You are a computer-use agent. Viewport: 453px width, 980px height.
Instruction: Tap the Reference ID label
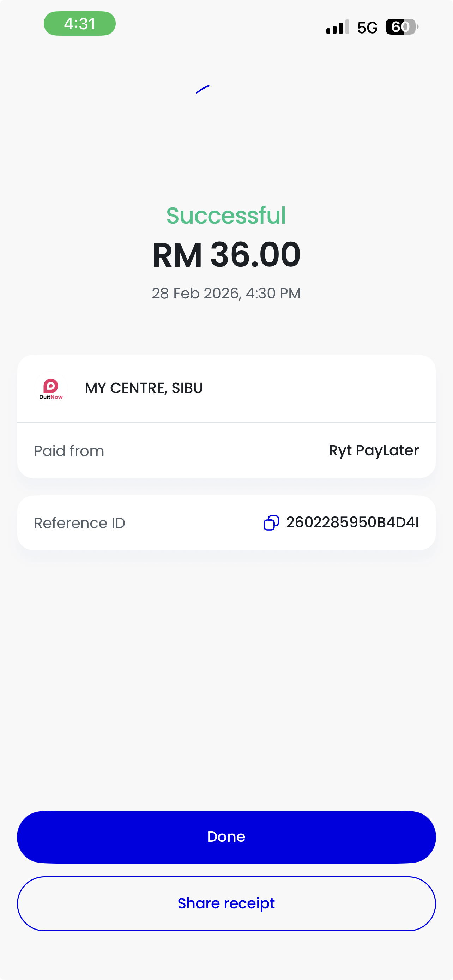(x=79, y=523)
